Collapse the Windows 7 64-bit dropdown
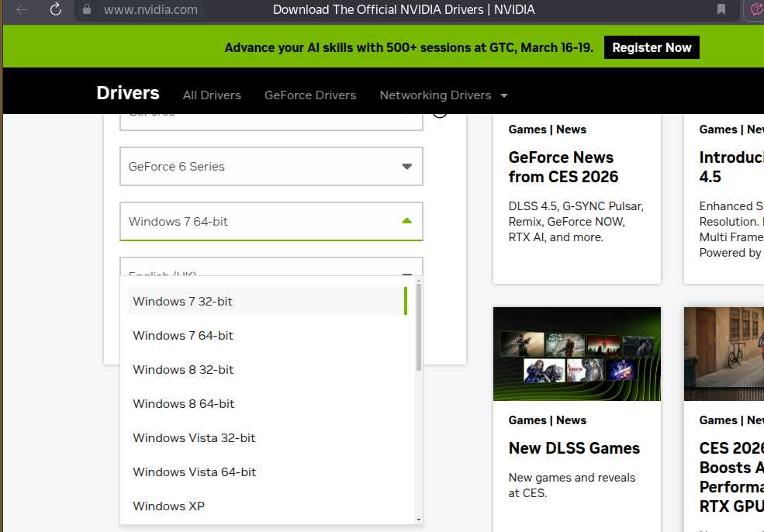 (271, 221)
